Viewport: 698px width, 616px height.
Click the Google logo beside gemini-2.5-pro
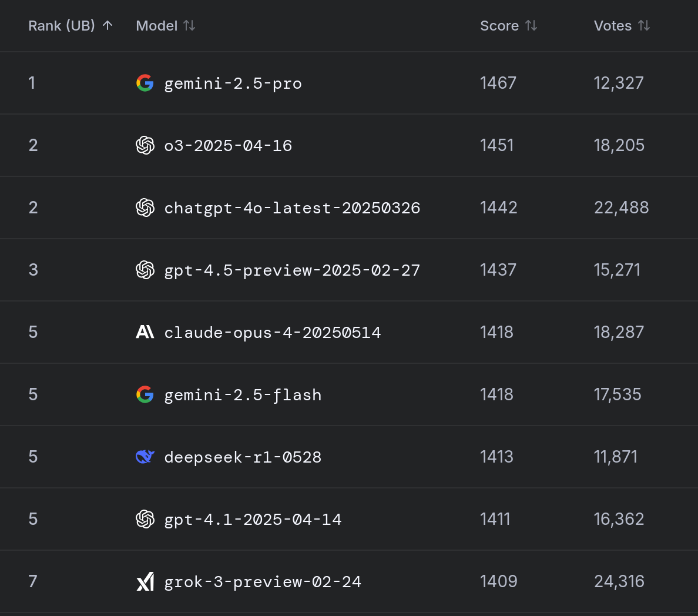[x=145, y=83]
